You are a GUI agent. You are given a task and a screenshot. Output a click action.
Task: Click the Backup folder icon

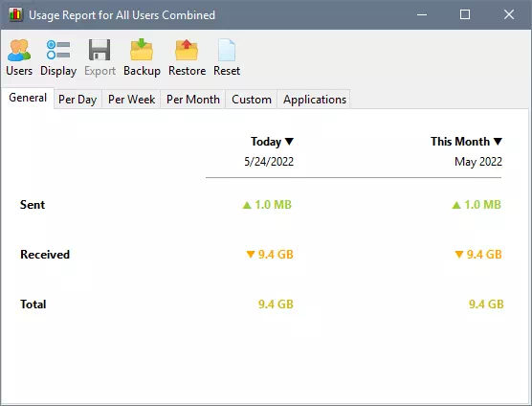click(142, 50)
